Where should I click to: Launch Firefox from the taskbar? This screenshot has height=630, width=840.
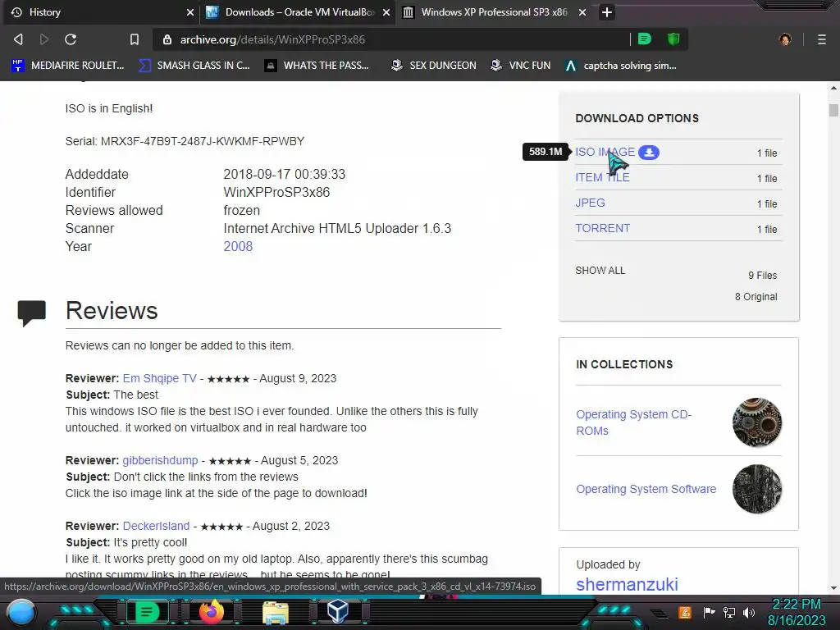[212, 612]
